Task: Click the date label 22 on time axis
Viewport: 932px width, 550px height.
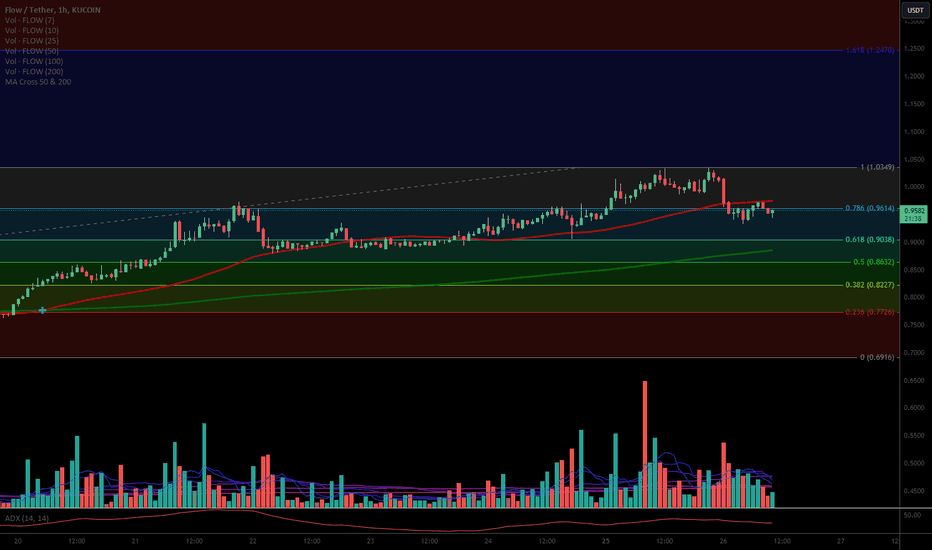Action: tap(253, 541)
